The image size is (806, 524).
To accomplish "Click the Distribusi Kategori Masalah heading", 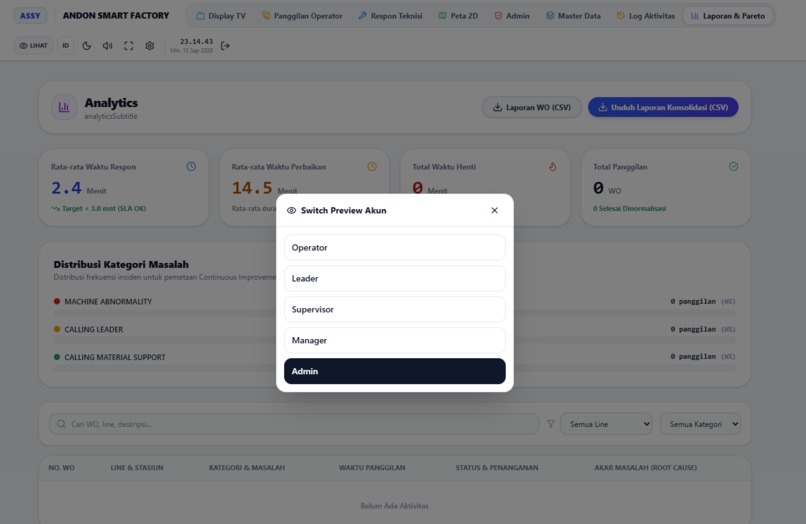I will [x=121, y=264].
